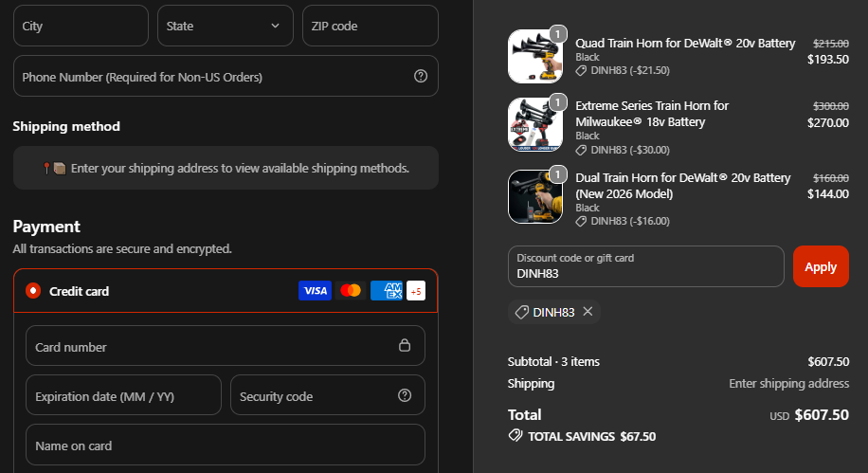Click the lock icon in Card number field
Viewport: 868px width, 473px height.
[x=405, y=345]
